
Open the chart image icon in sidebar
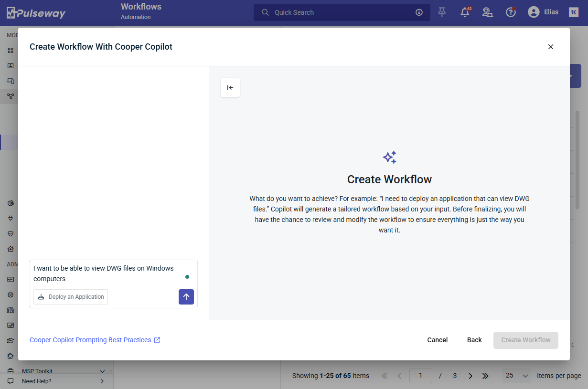pos(11,325)
